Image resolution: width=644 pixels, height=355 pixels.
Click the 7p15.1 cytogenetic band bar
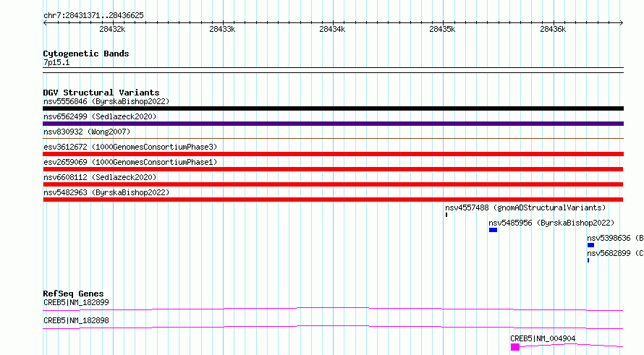point(333,70)
